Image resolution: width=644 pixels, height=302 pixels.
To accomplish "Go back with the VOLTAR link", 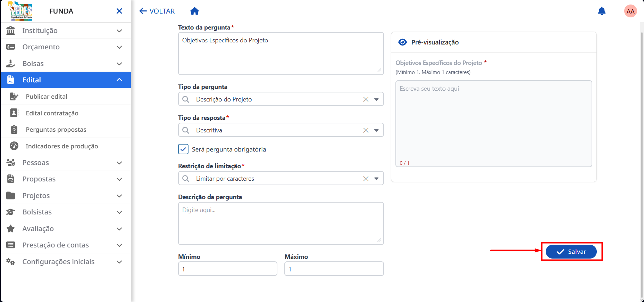I will coord(157,11).
